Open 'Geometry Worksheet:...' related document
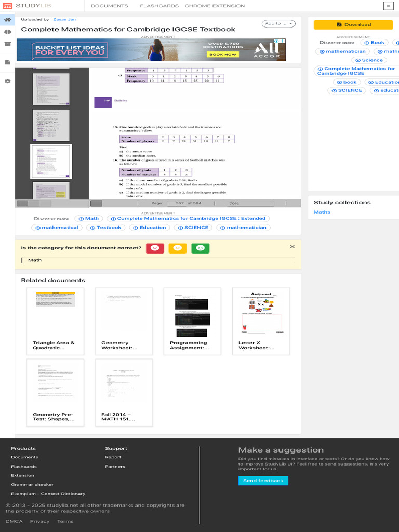Screen dimensions: 399x532 point(124,321)
